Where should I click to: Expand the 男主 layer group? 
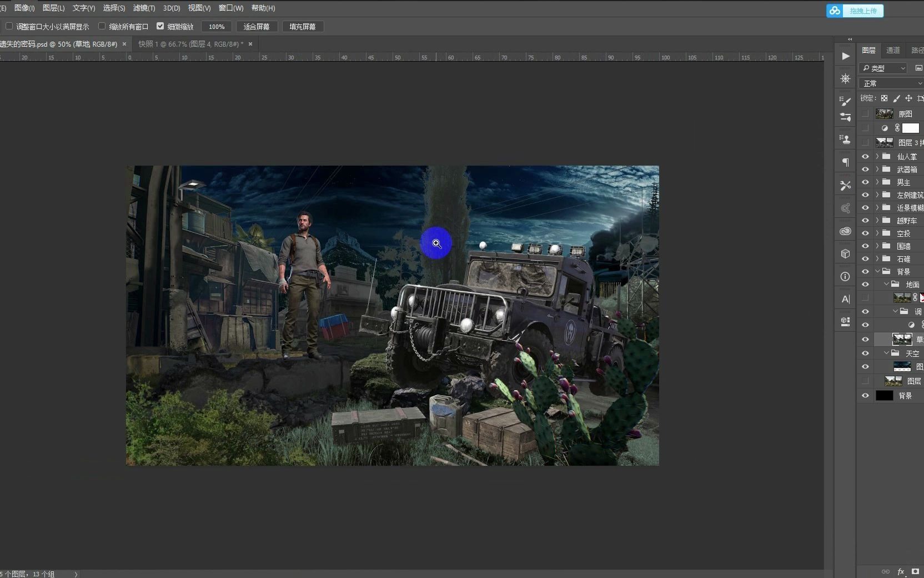[x=877, y=182]
